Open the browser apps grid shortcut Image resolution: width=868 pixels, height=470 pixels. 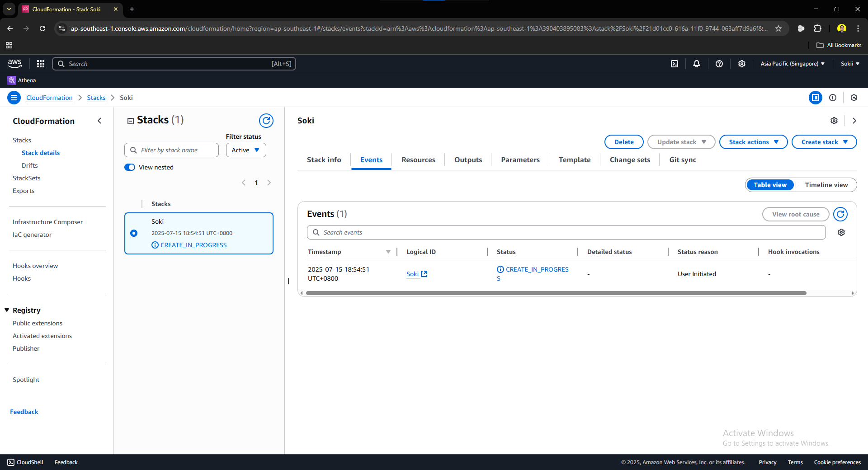coord(9,45)
